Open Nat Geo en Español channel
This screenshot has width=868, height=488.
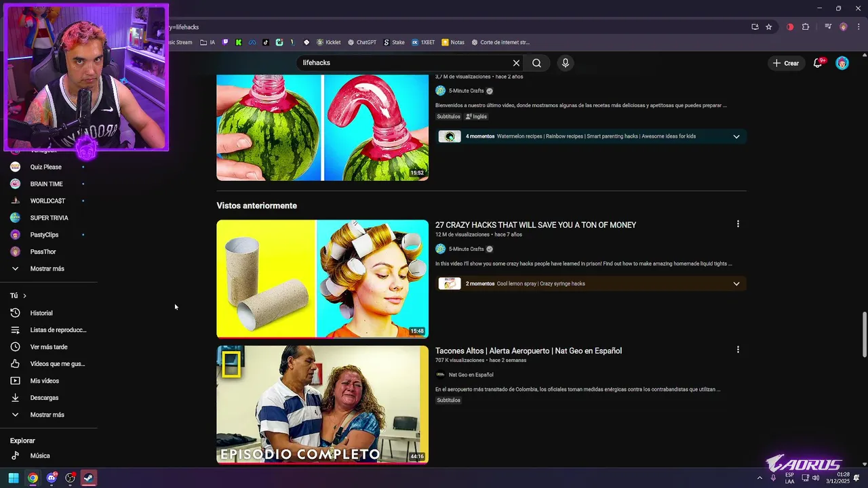tap(471, 375)
